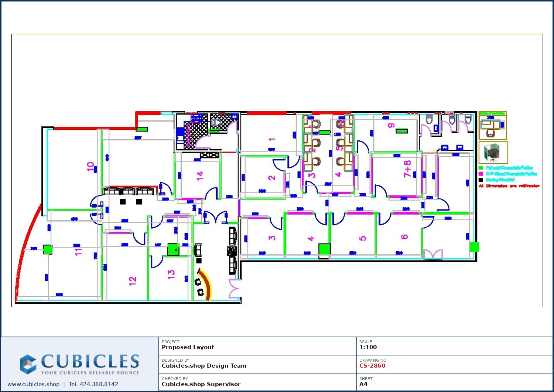Click the SHEET field label
554x392 pixels.
(366, 379)
